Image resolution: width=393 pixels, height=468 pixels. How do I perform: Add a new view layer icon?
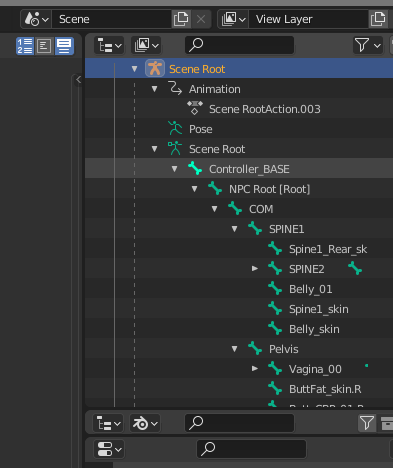[x=378, y=19]
